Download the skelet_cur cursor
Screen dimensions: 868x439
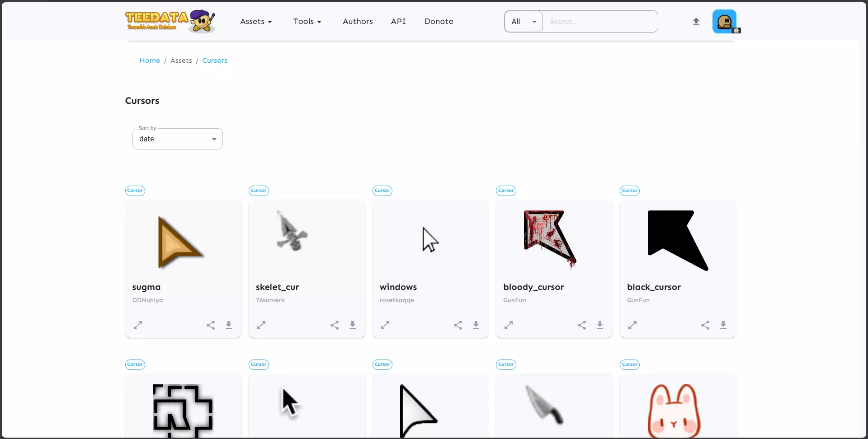pyautogui.click(x=353, y=325)
